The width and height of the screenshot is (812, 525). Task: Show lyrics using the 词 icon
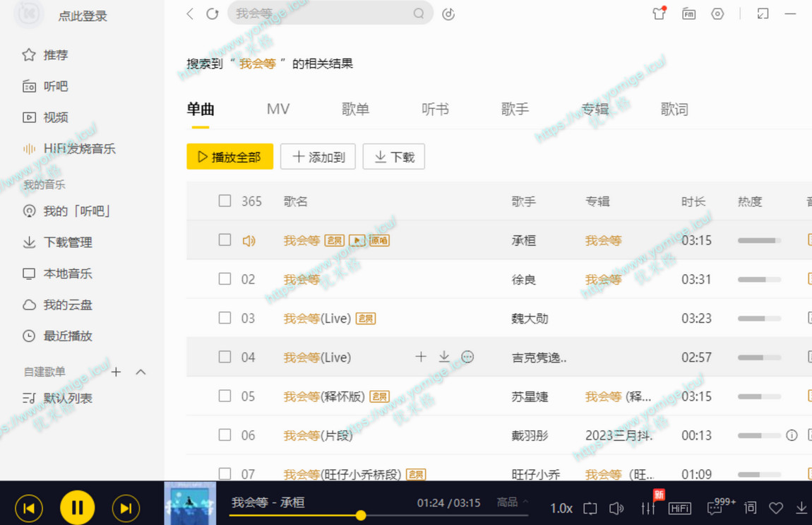click(x=751, y=507)
